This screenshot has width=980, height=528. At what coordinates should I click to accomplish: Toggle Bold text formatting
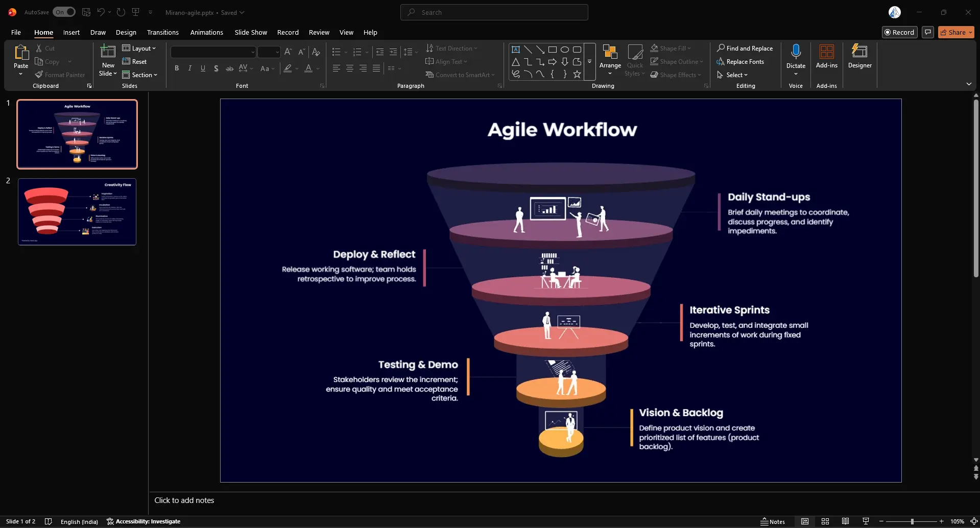click(177, 68)
